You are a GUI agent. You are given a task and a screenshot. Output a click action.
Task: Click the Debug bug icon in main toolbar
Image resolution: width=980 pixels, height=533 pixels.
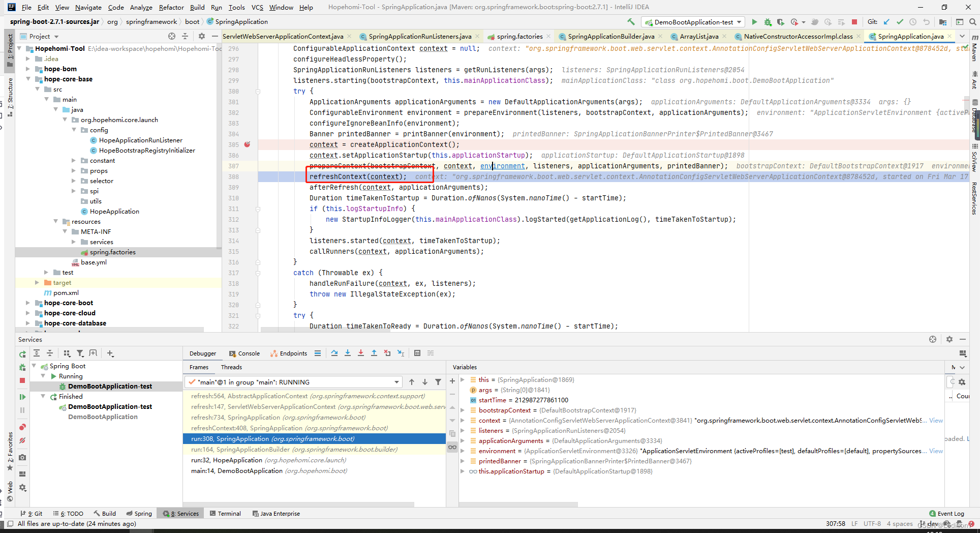[768, 22]
